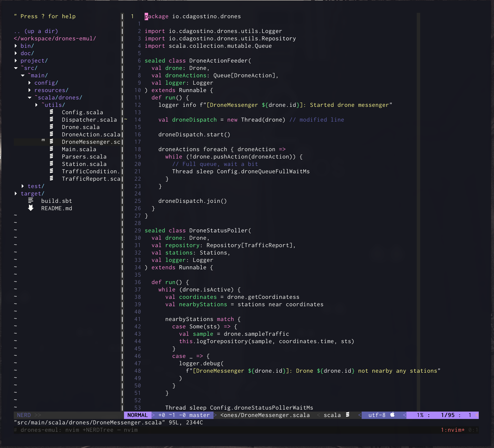Collapse the scala/drones/ directory arrow
494x448 pixels.
tap(30, 97)
